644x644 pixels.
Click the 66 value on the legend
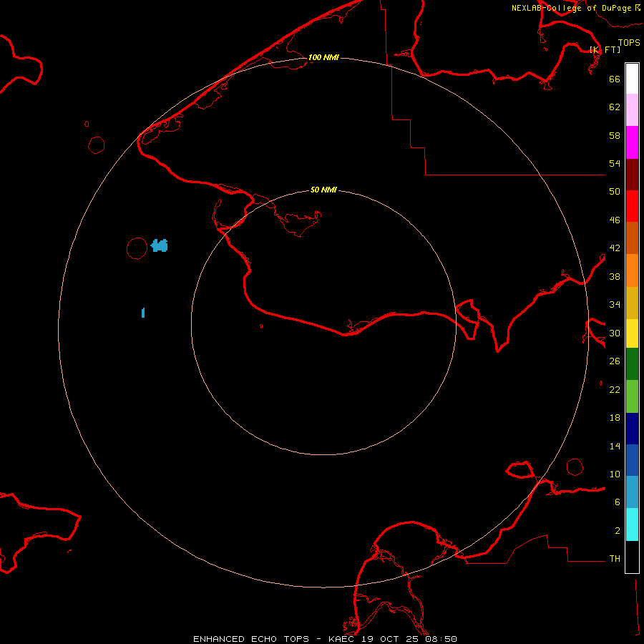pyautogui.click(x=615, y=79)
